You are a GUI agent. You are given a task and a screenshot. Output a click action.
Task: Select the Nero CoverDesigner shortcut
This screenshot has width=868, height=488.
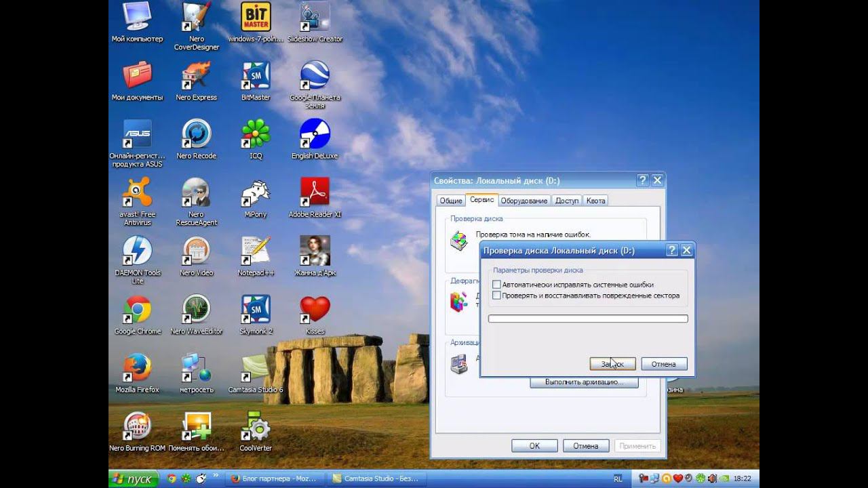196,26
